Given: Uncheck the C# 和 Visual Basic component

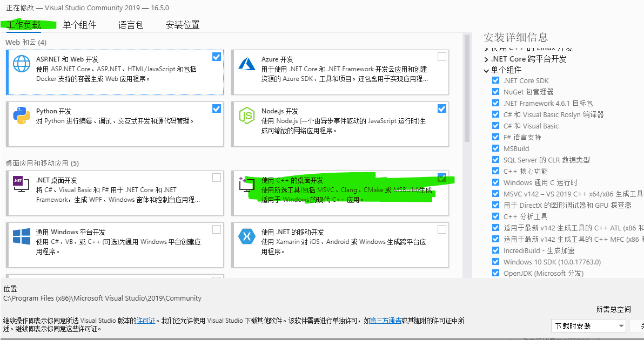Looking at the screenshot, I should 496,126.
